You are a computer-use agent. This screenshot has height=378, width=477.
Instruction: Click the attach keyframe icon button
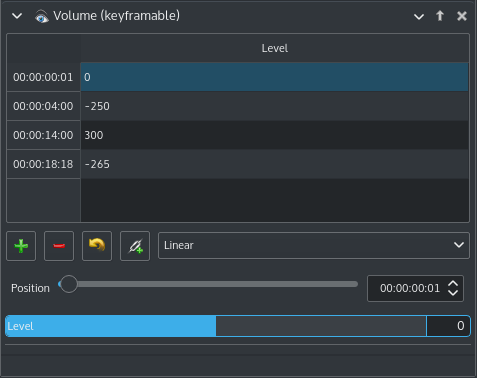point(135,246)
